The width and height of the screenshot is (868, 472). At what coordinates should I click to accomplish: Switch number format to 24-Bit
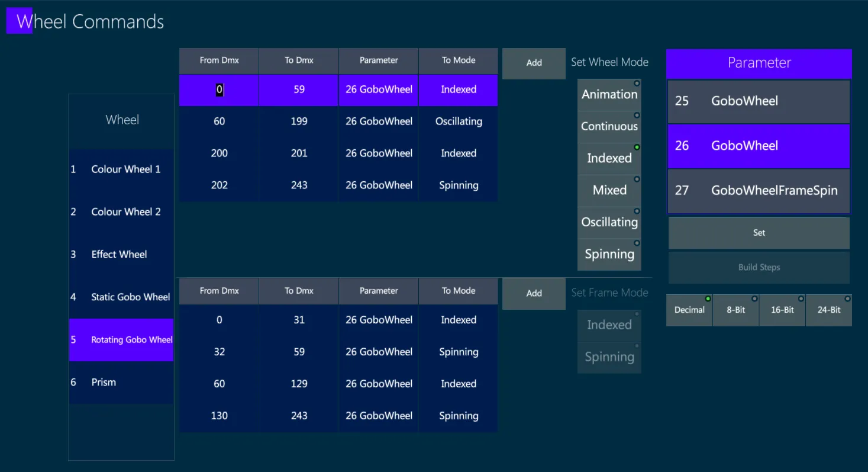(829, 310)
